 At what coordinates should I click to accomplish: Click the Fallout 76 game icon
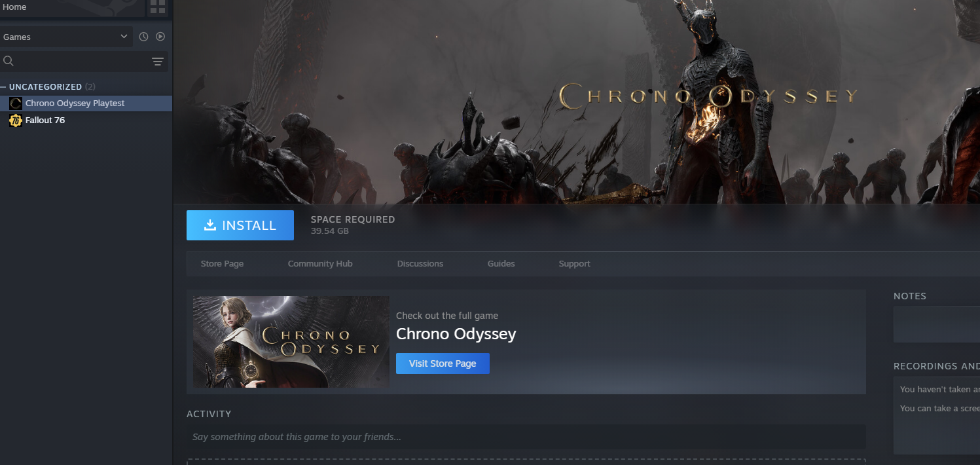tap(16, 121)
